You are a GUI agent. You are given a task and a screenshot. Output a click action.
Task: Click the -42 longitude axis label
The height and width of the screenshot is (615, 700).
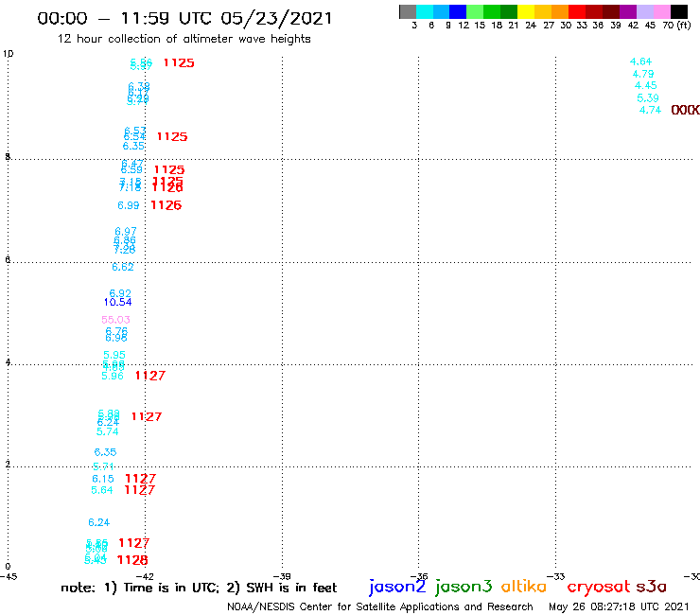coord(145,576)
